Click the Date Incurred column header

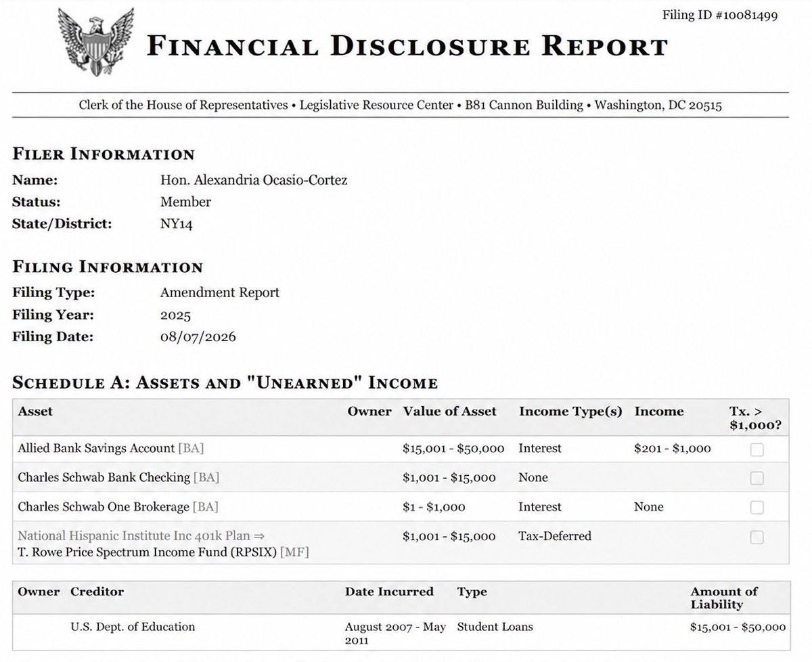coord(389,592)
